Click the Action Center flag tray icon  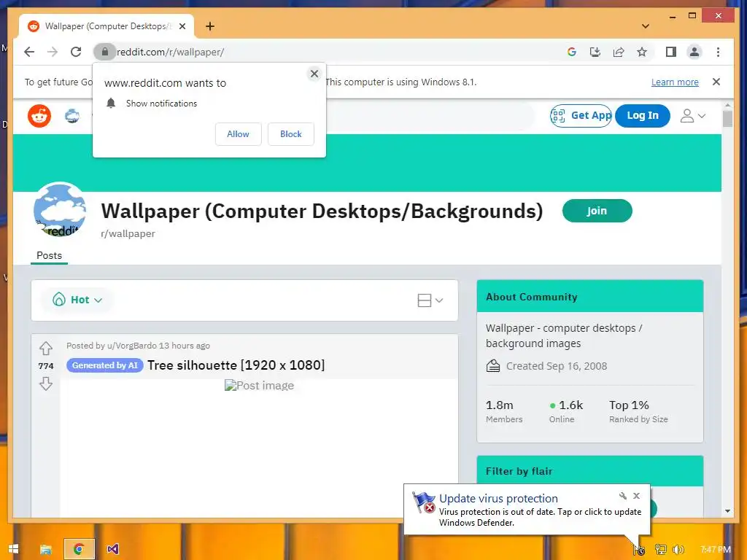click(639, 550)
